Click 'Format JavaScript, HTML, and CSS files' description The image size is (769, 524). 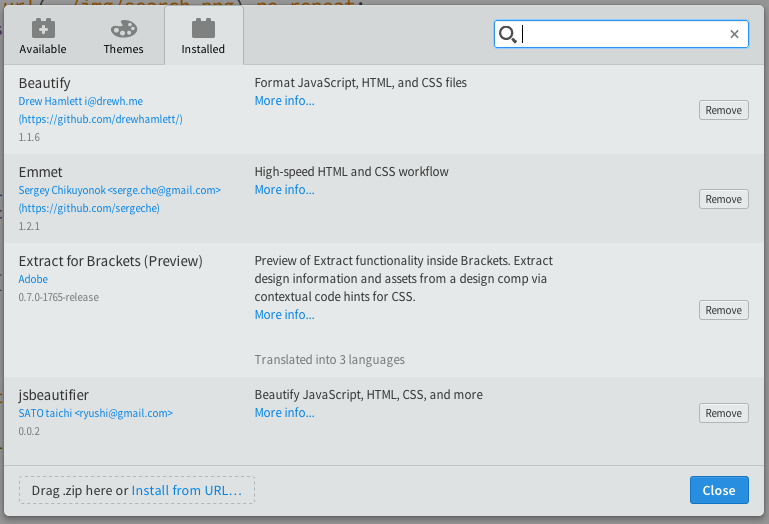coord(360,82)
